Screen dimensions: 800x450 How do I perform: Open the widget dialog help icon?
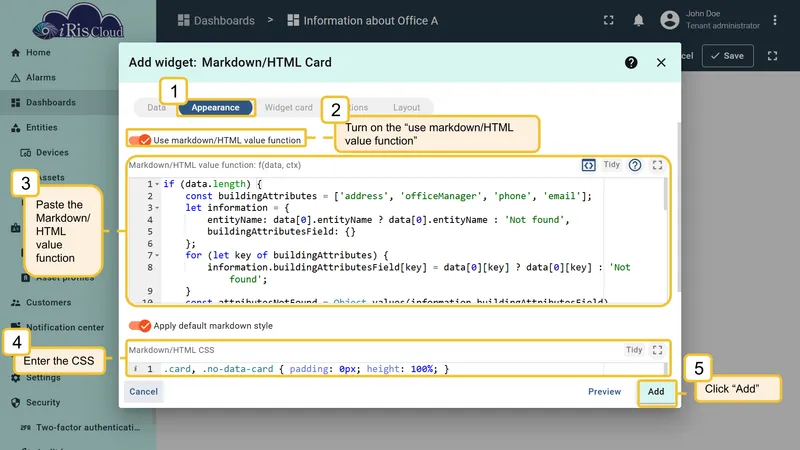631,62
